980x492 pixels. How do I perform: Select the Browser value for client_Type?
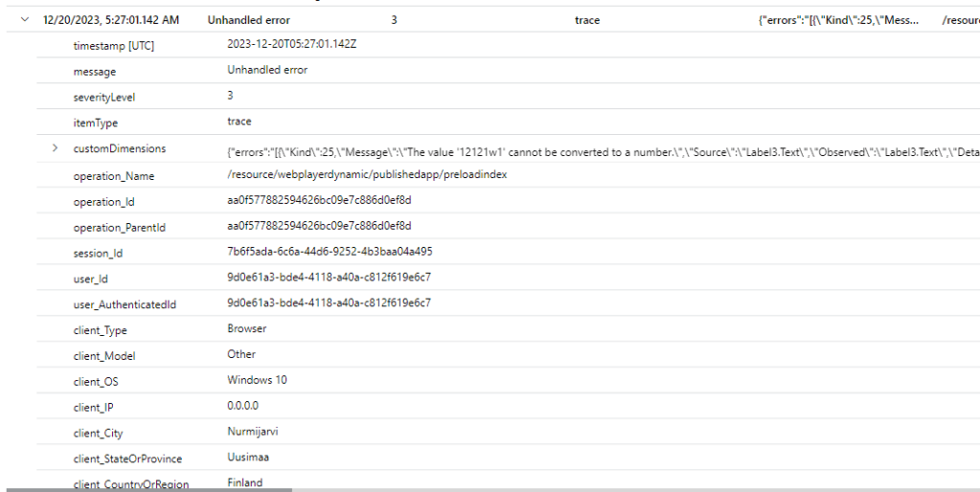tap(247, 328)
